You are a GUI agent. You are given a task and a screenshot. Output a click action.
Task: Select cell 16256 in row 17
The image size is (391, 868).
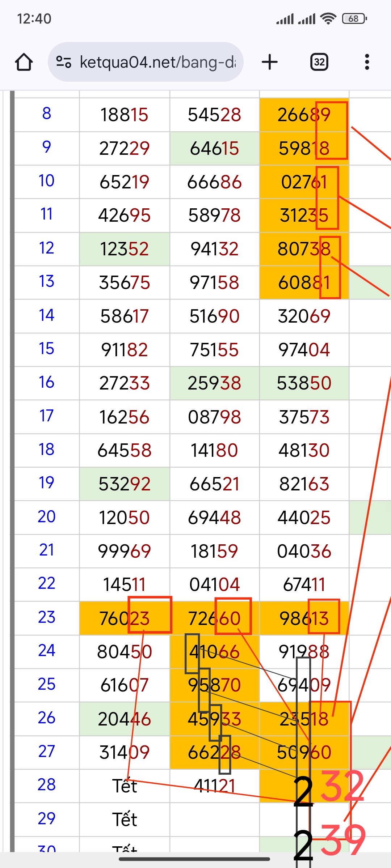tap(125, 417)
